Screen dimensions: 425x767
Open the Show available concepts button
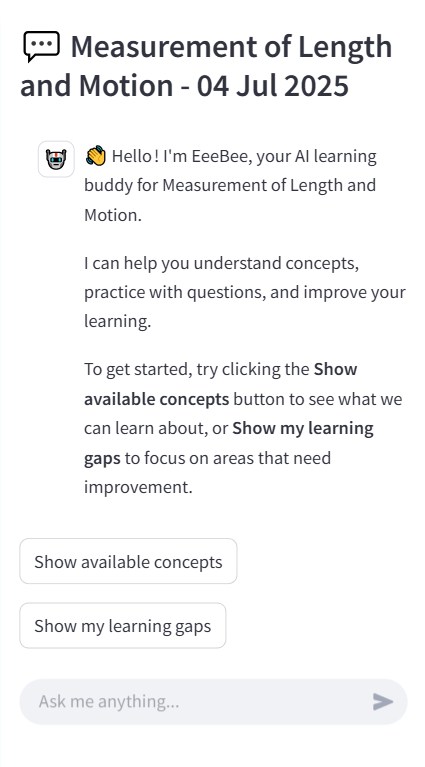coord(128,561)
